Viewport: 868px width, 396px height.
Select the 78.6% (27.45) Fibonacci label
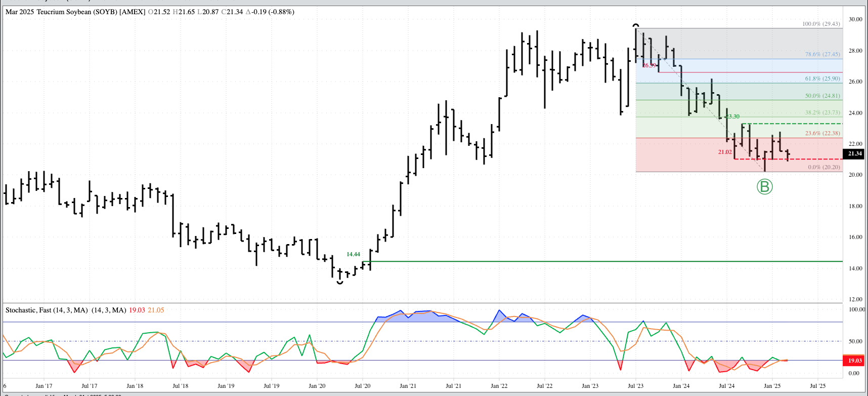(822, 54)
